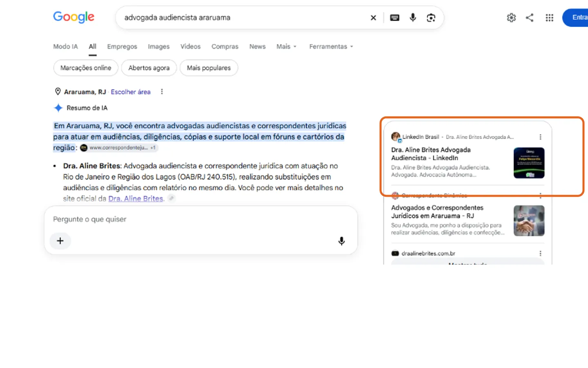Open three-dot menu beside Escolher área
The height and width of the screenshot is (368, 588).
point(162,92)
